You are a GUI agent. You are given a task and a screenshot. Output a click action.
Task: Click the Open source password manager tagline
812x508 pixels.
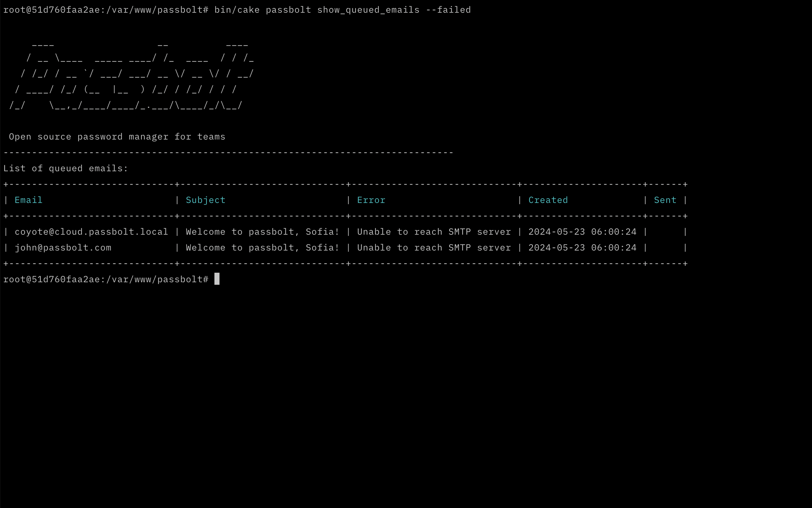pyautogui.click(x=117, y=136)
